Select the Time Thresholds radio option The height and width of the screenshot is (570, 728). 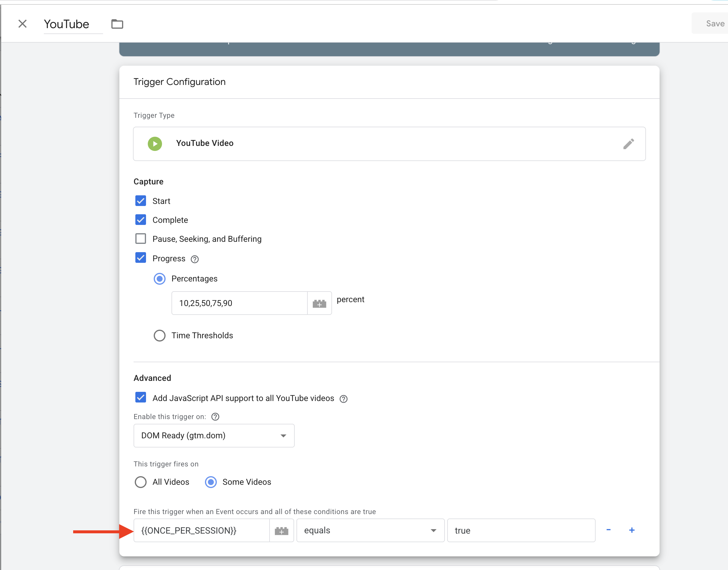click(160, 335)
